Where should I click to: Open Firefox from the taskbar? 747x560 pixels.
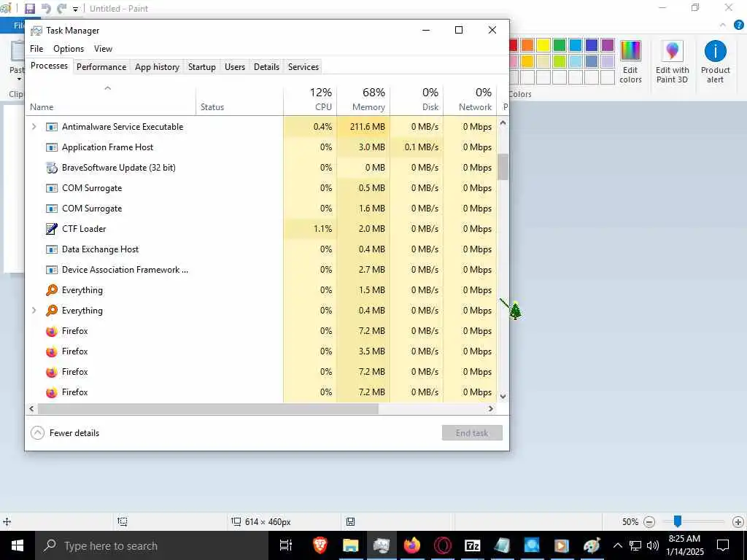tap(412, 545)
